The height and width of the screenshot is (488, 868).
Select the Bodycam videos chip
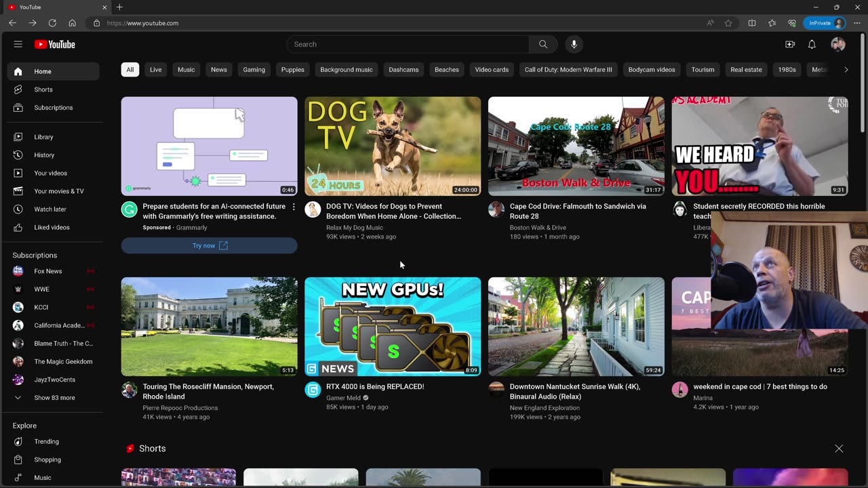click(x=652, y=70)
